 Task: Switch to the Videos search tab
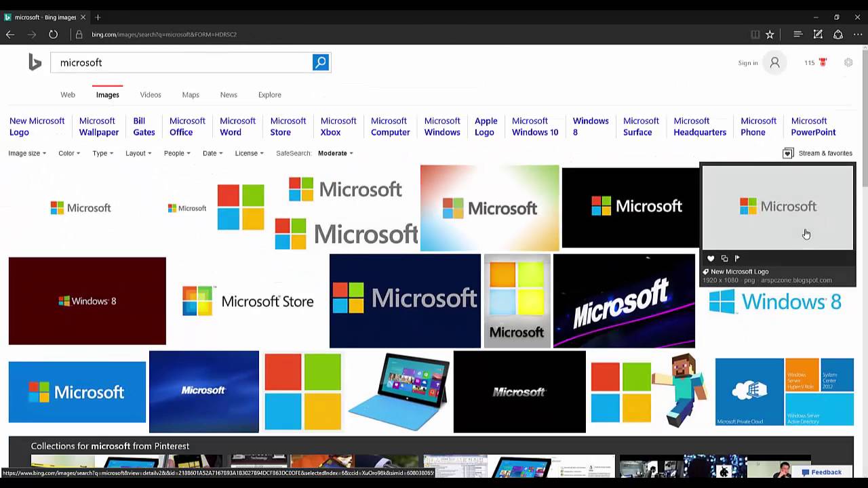point(150,95)
